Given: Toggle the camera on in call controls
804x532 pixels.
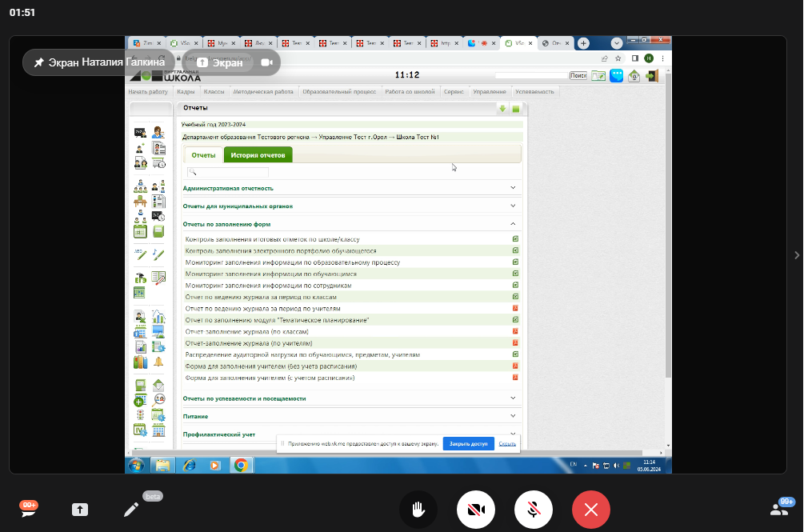Looking at the screenshot, I should pyautogui.click(x=476, y=510).
